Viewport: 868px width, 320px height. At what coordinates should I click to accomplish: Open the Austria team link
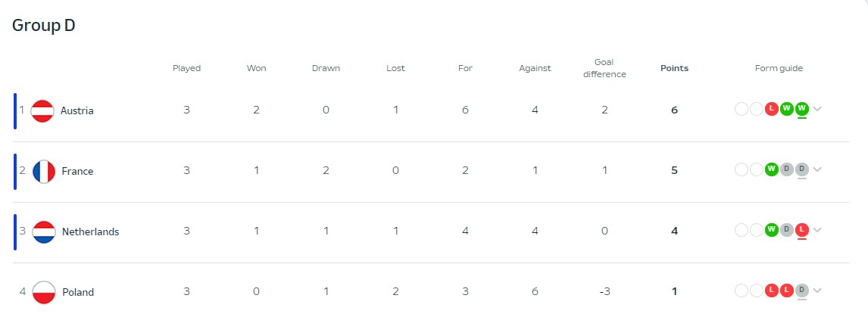click(77, 110)
